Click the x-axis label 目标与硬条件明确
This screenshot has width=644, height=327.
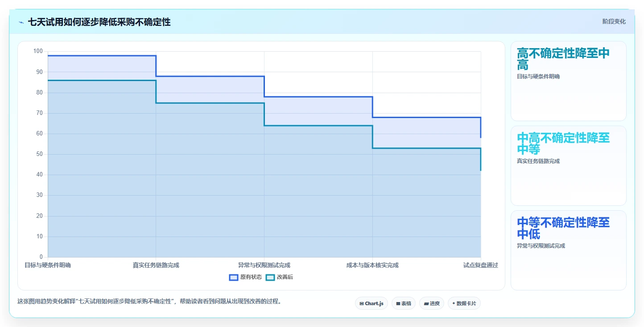pyautogui.click(x=48, y=265)
